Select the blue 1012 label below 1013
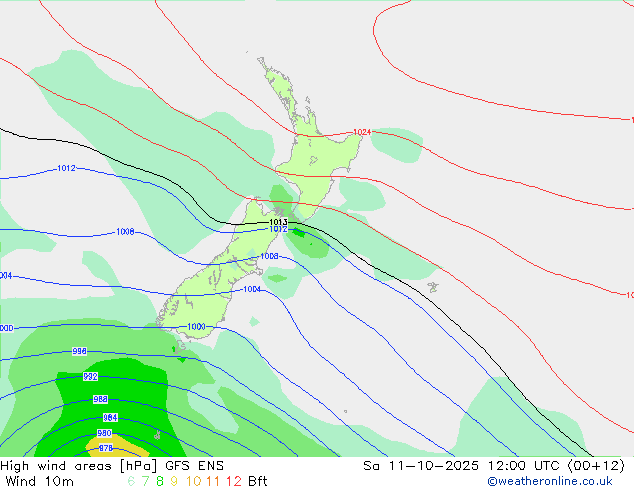The width and height of the screenshot is (634, 490). 278,229
